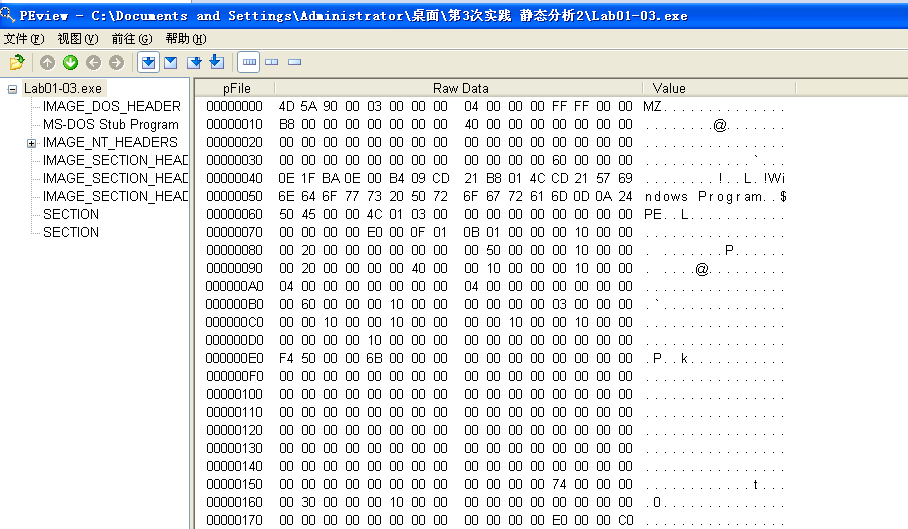Switch to single-segment DWORD view icon
Viewport: 908px width, 529px height.
294,62
